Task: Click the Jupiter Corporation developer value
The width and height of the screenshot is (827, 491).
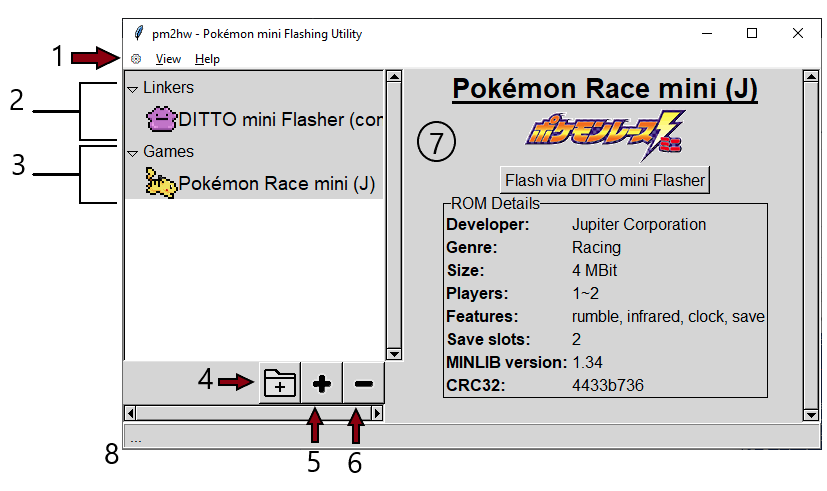Action: click(x=639, y=224)
